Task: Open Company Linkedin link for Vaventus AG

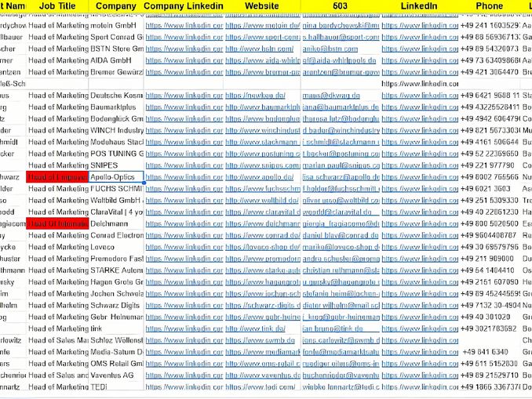Action: pos(184,375)
